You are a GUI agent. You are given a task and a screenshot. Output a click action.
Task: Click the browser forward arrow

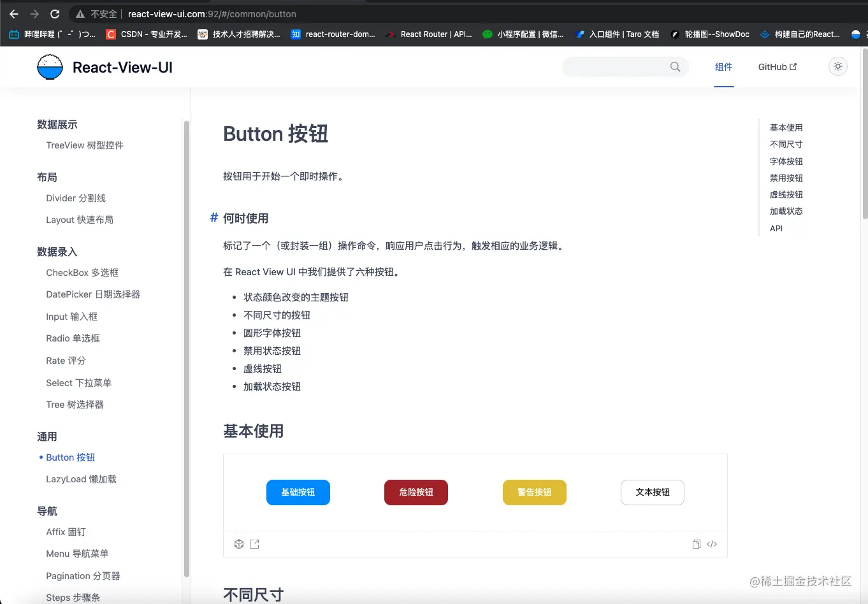pyautogui.click(x=34, y=14)
